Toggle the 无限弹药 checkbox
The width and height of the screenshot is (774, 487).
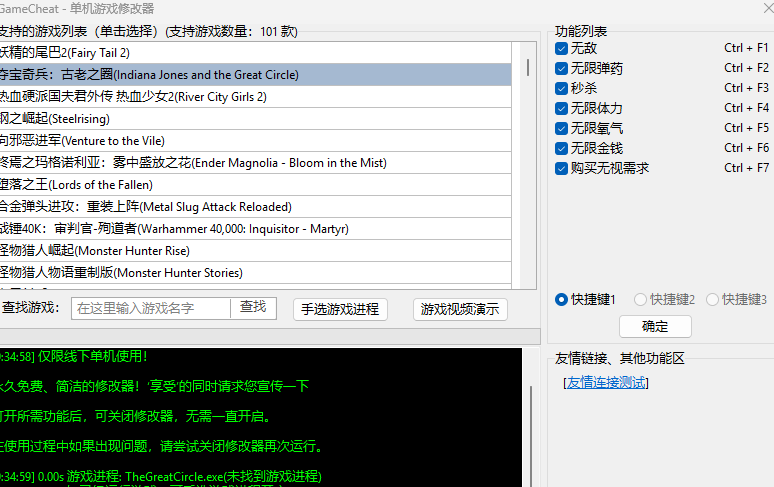(x=561, y=69)
